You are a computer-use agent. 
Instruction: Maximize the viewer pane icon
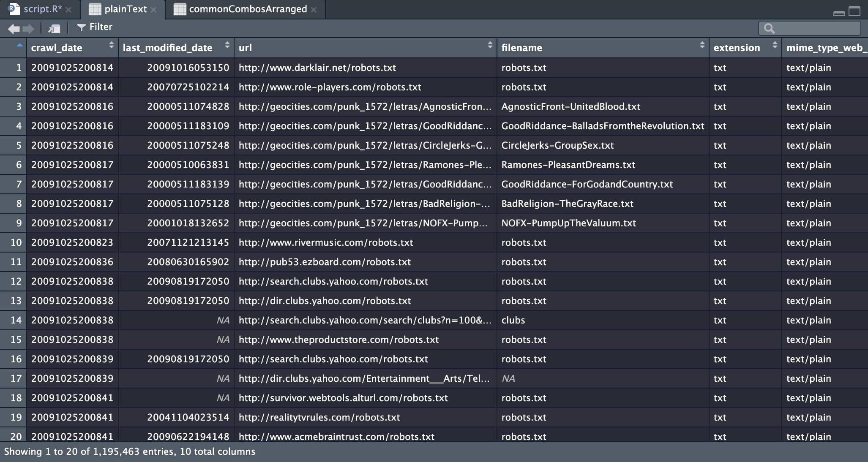pyautogui.click(x=854, y=11)
